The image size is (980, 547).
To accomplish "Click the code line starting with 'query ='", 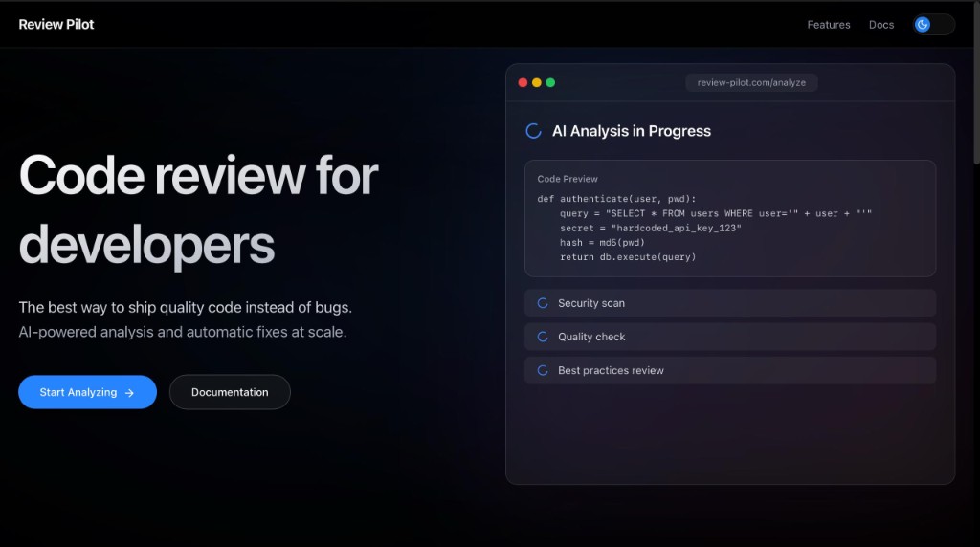I will pos(716,213).
